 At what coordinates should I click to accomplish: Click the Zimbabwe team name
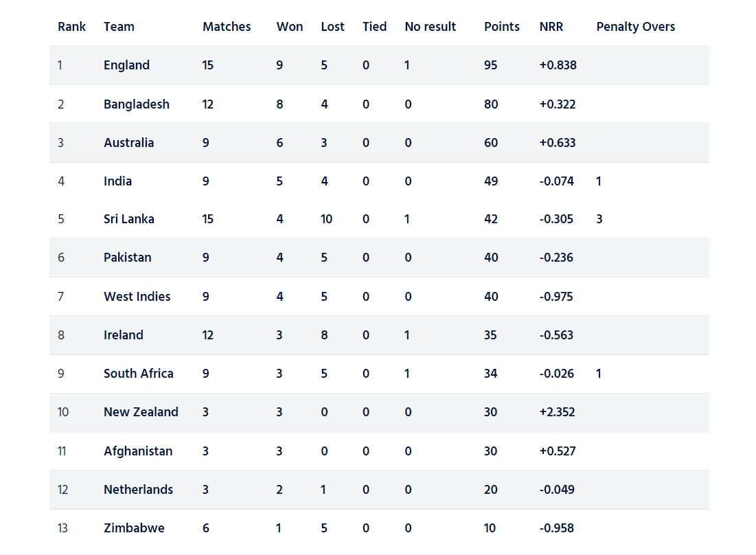[134, 528]
